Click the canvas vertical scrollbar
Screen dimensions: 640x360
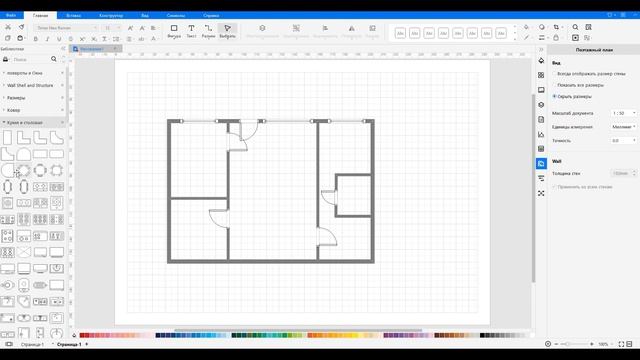533,188
